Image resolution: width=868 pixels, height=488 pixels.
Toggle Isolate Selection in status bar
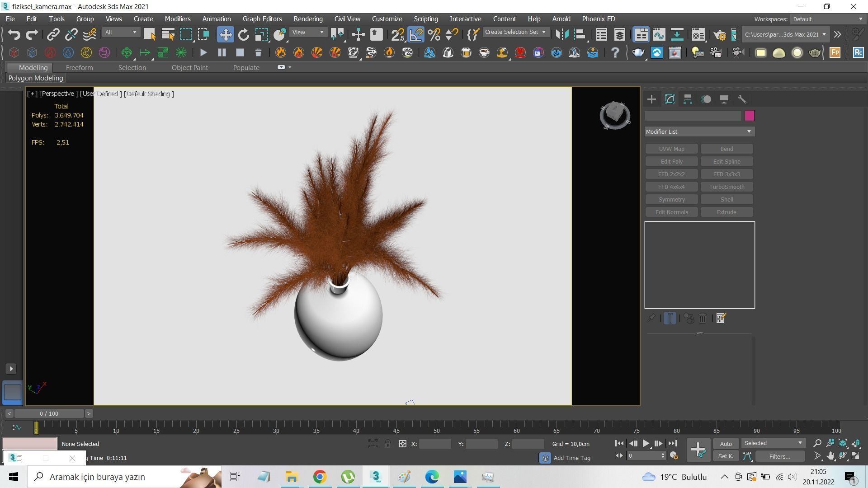coord(373,444)
